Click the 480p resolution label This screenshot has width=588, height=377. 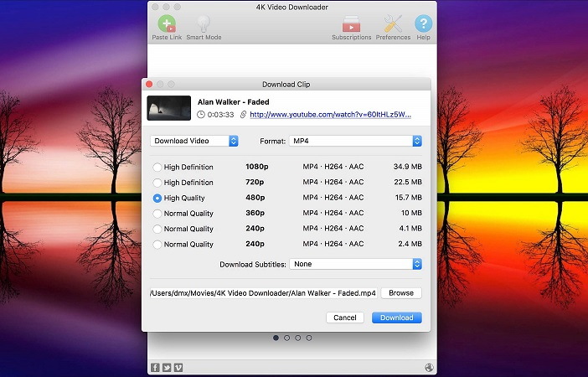tap(255, 198)
